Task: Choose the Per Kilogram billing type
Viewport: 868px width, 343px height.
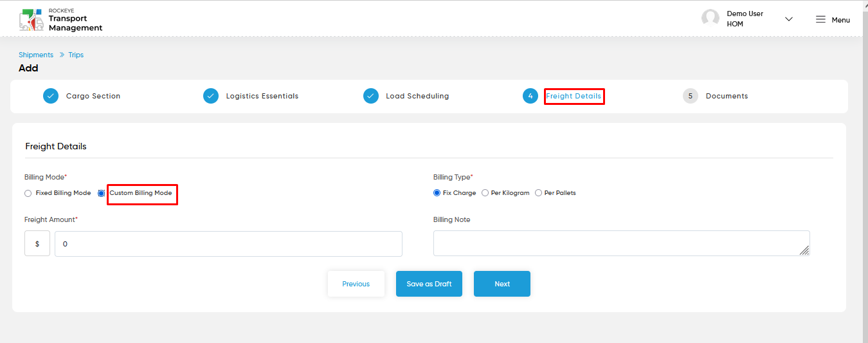Action: click(x=485, y=193)
